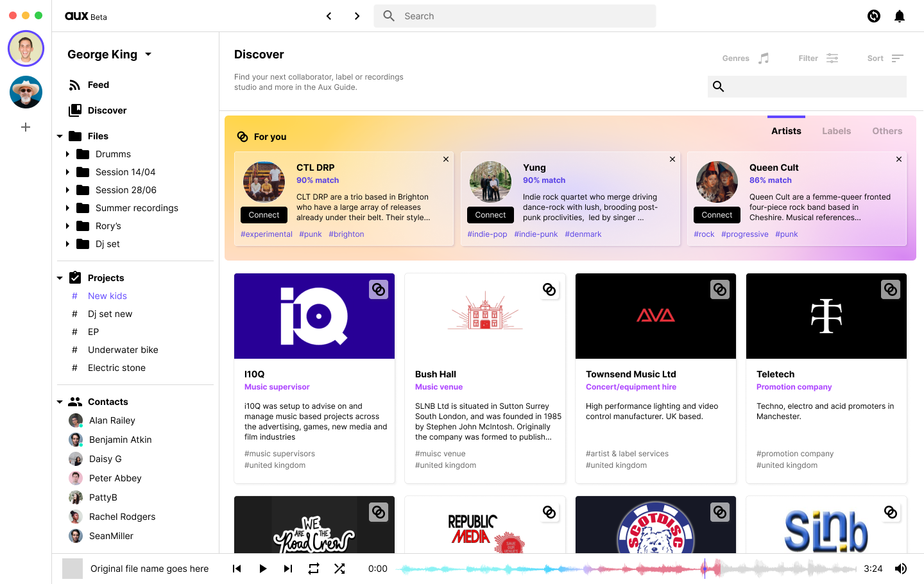Click the top Search field

(x=515, y=16)
